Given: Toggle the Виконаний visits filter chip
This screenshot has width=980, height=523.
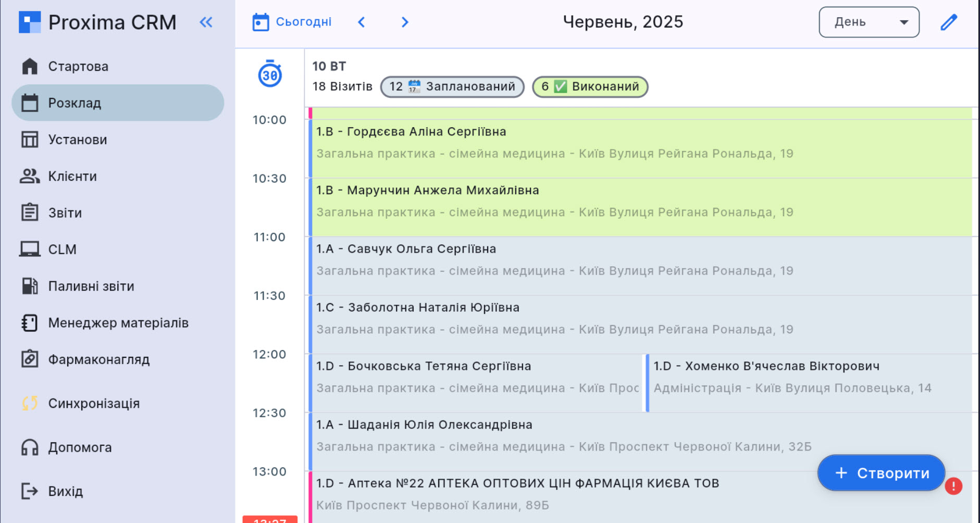Looking at the screenshot, I should (x=590, y=86).
